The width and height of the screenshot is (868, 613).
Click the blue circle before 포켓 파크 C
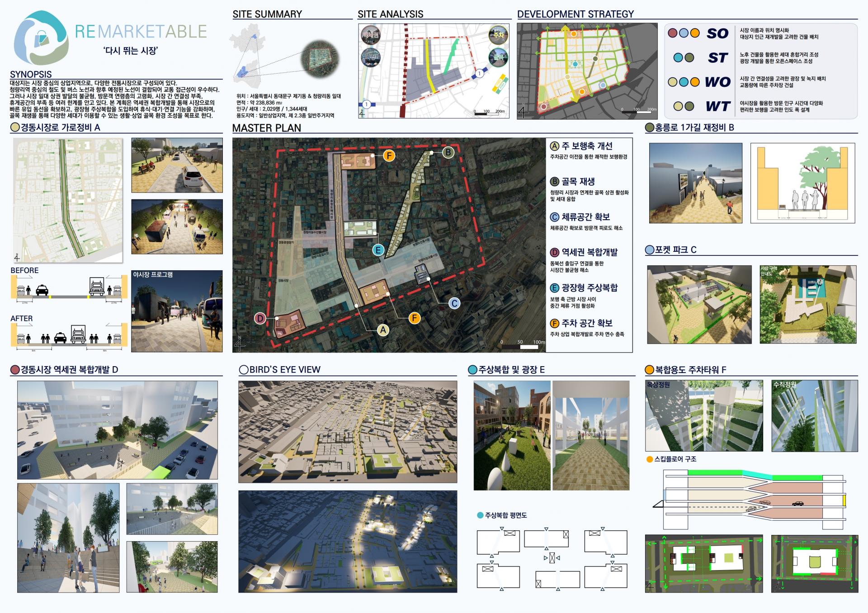pos(650,250)
